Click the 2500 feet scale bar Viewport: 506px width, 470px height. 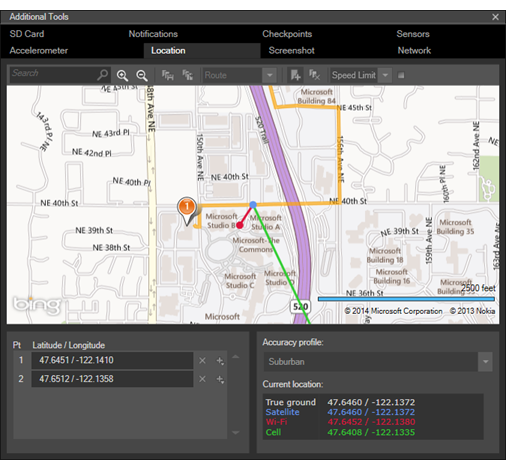pyautogui.click(x=406, y=299)
